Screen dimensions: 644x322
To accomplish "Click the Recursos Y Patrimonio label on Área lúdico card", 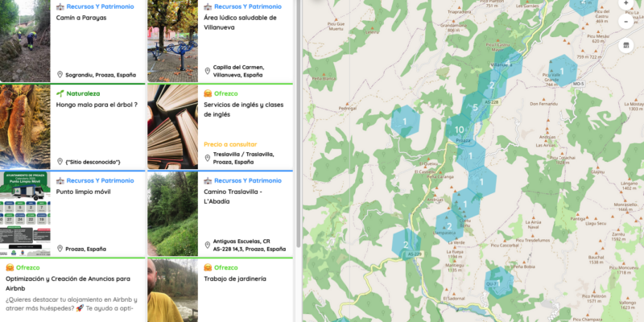I will (x=248, y=6).
